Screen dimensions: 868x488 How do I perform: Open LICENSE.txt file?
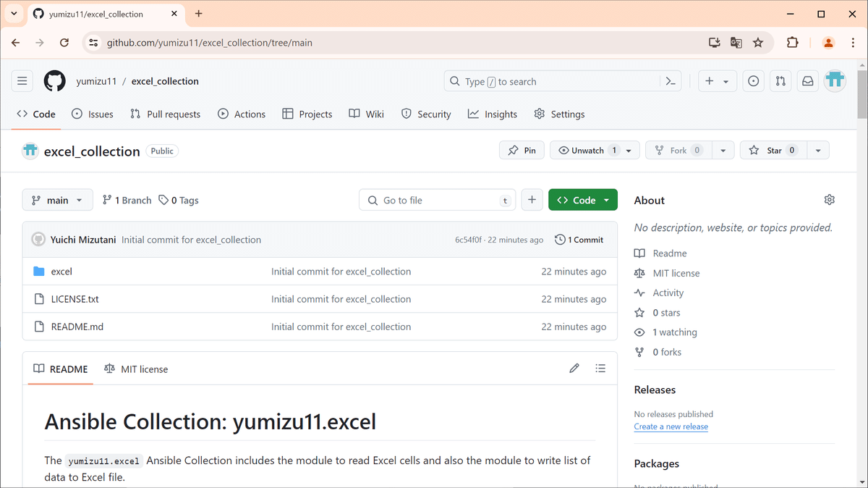coord(75,299)
